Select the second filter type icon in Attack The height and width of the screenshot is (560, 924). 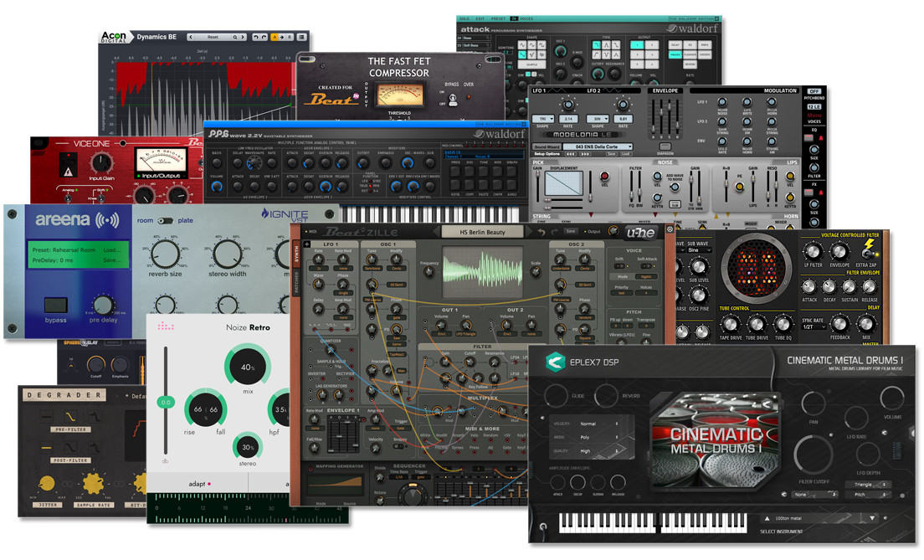pyautogui.click(x=606, y=45)
